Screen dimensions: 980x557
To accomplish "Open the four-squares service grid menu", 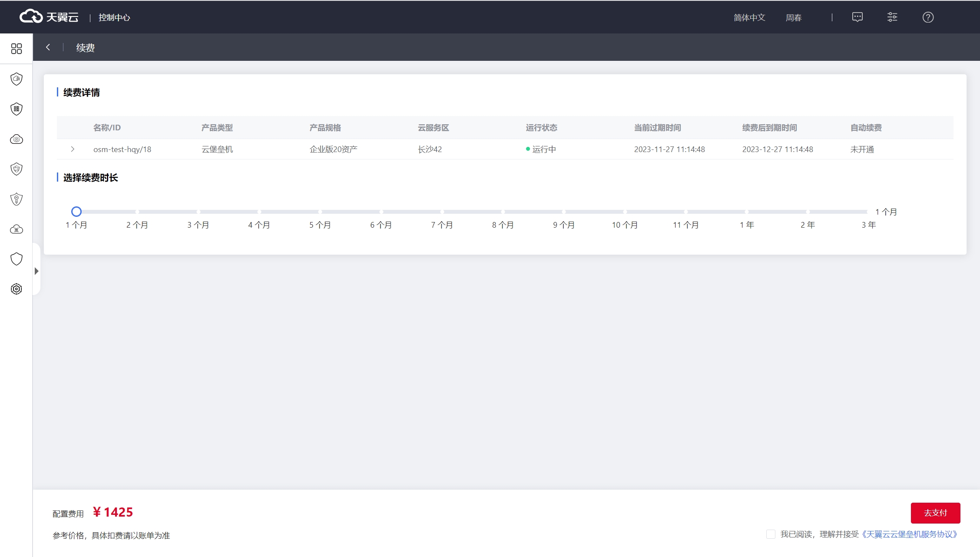I will click(17, 49).
